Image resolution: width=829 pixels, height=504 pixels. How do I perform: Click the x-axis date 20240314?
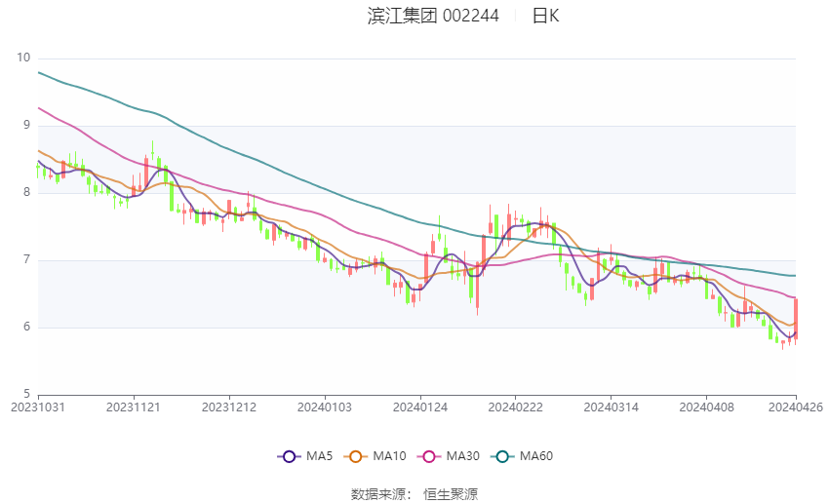pos(612,407)
